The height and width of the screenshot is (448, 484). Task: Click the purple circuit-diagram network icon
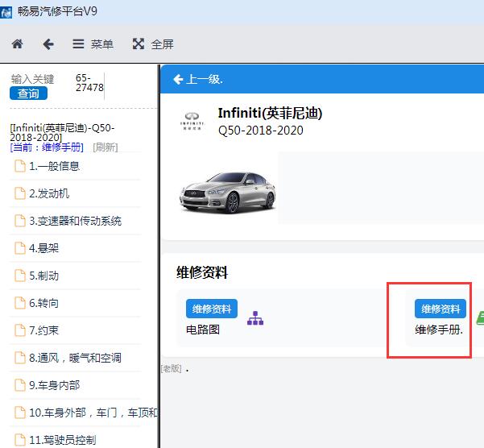pyautogui.click(x=255, y=318)
